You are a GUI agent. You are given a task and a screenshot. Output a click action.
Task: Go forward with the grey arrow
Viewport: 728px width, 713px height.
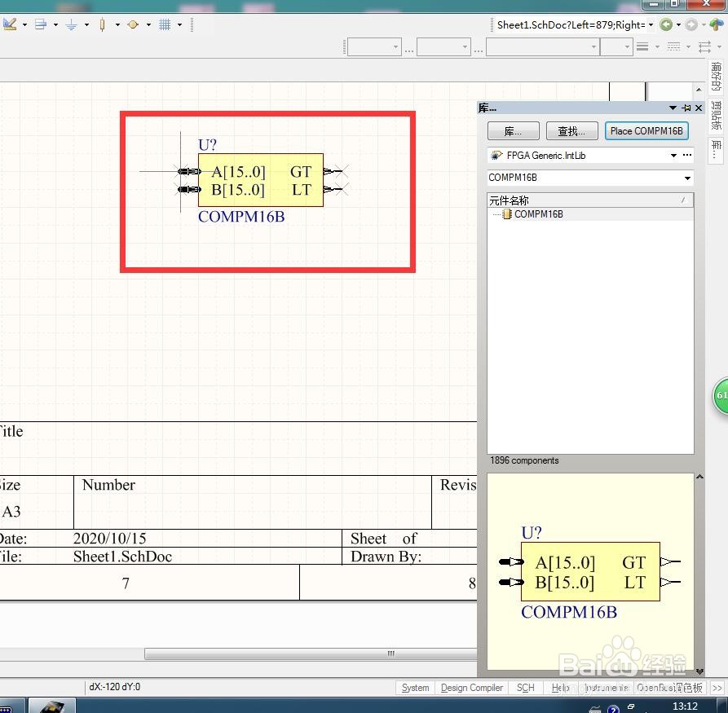pyautogui.click(x=691, y=24)
